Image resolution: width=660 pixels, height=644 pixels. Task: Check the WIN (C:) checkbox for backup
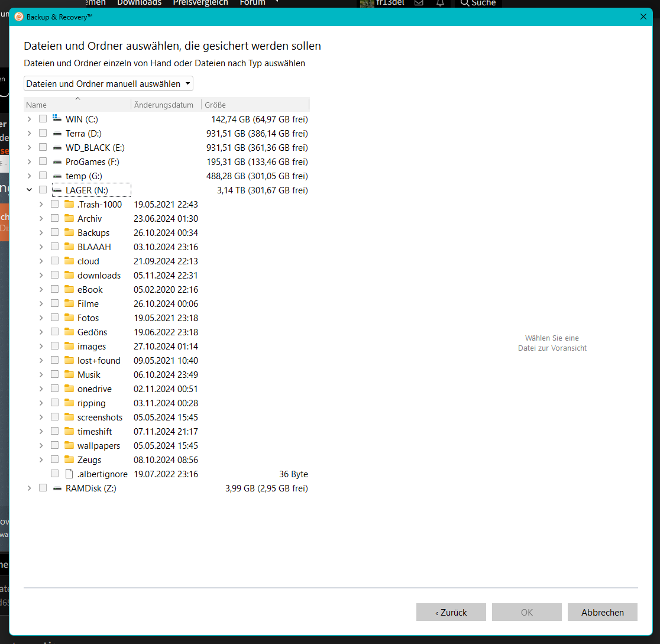tap(42, 118)
